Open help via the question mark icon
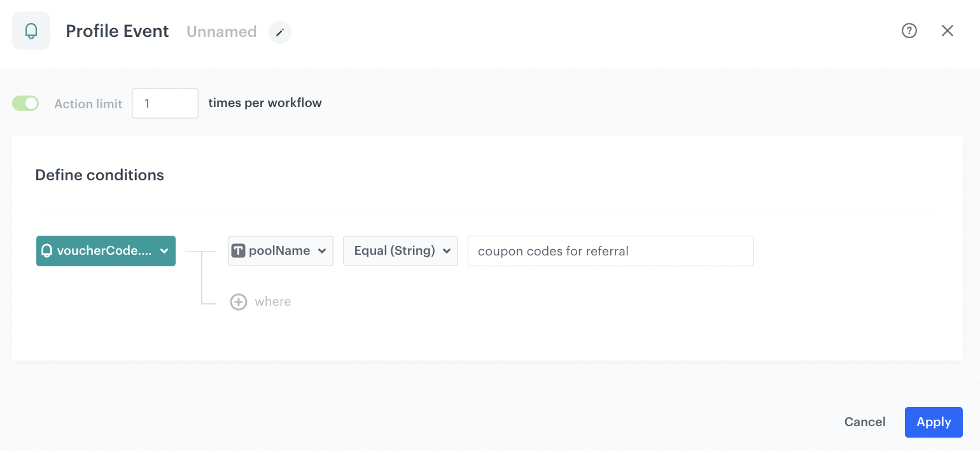 [909, 31]
